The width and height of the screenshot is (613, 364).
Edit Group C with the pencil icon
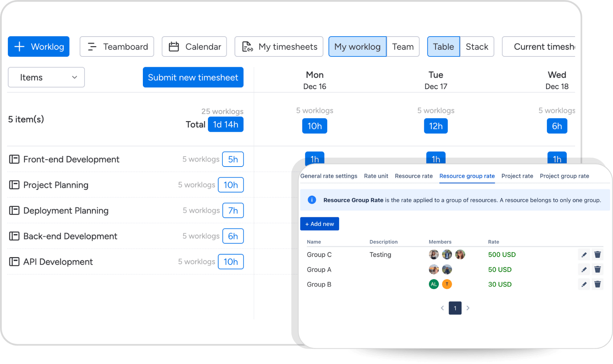(584, 254)
